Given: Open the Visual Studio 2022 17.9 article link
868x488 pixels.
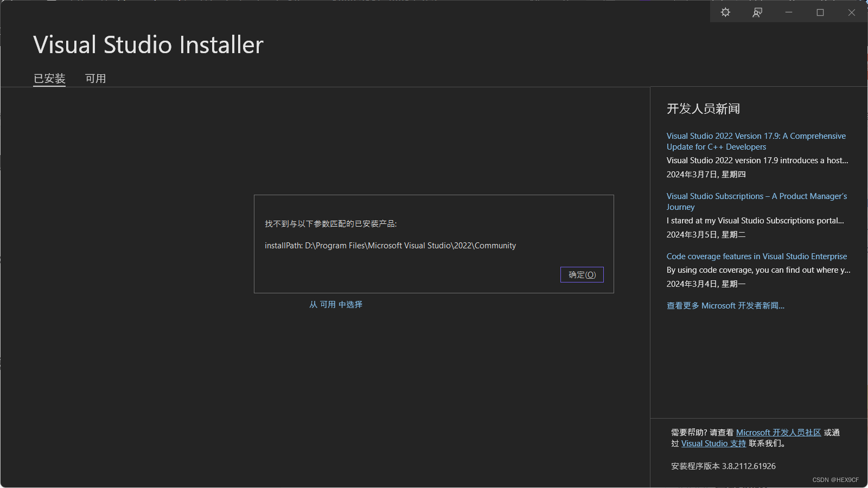Looking at the screenshot, I should pyautogui.click(x=755, y=141).
